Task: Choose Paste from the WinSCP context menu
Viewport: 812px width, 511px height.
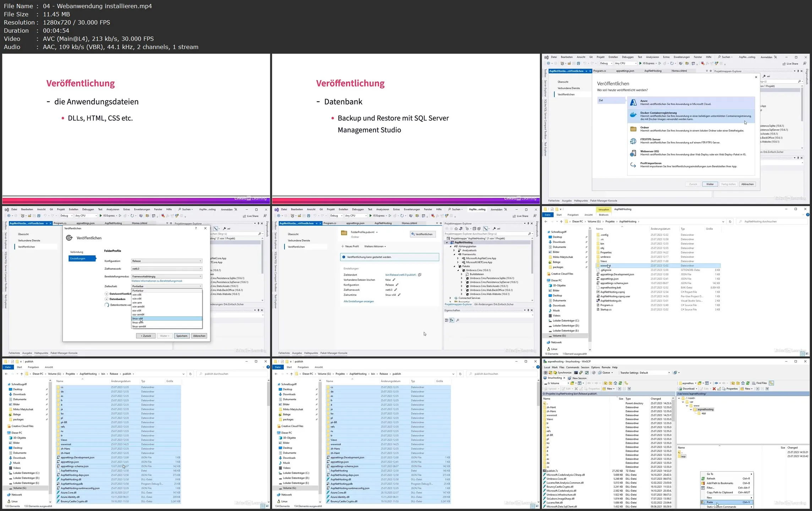Action: 726,502
